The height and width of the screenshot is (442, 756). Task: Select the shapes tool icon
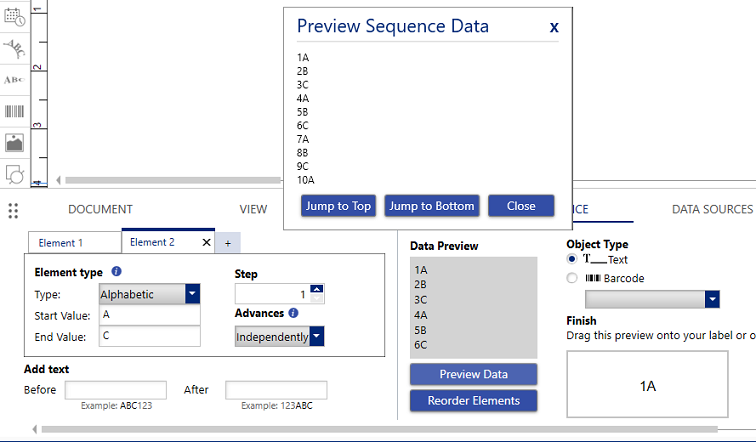(x=14, y=174)
